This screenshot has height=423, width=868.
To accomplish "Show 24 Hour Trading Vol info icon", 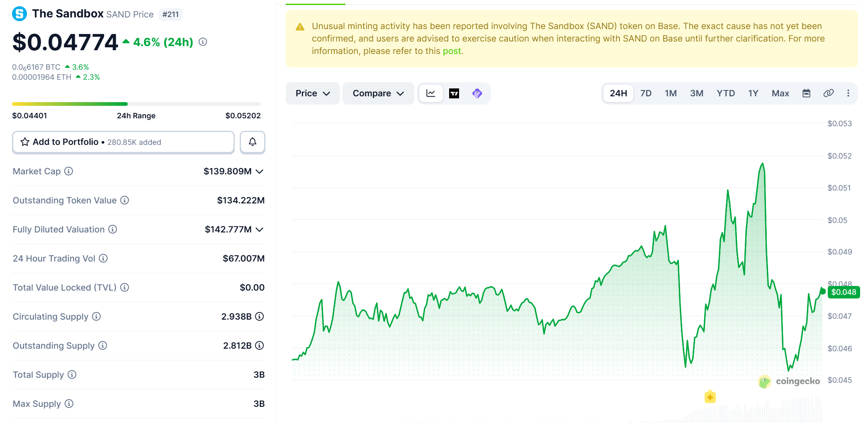I will point(103,258).
